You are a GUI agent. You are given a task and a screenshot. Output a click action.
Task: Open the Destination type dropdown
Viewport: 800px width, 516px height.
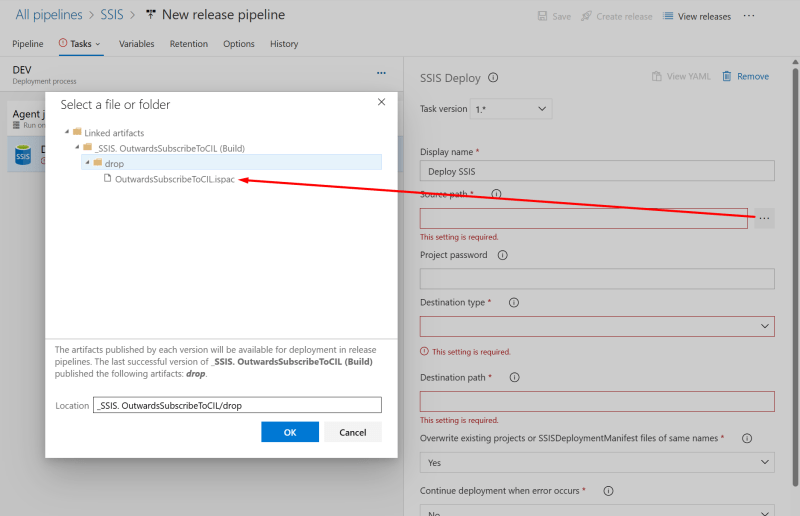coord(597,327)
